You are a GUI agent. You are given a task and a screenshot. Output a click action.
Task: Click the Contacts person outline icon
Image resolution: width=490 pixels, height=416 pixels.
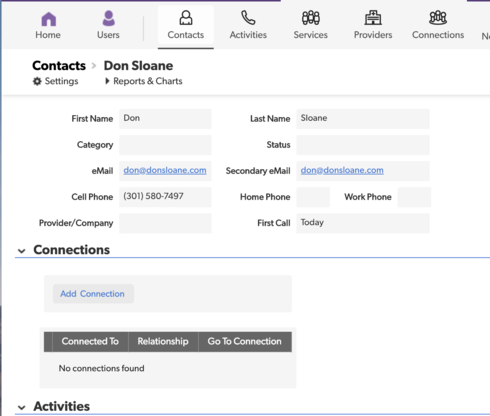(186, 18)
